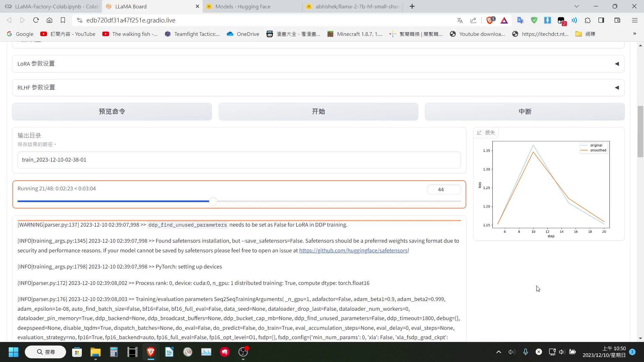Click the 输出目录 input field
Viewport: 644px width, 362px height.
pos(239,160)
